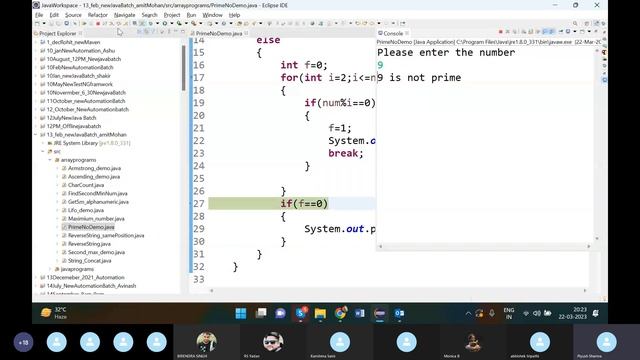Open the weather widget showing 32°C Haze
Viewport: 640px width, 360px height.
pos(54,313)
